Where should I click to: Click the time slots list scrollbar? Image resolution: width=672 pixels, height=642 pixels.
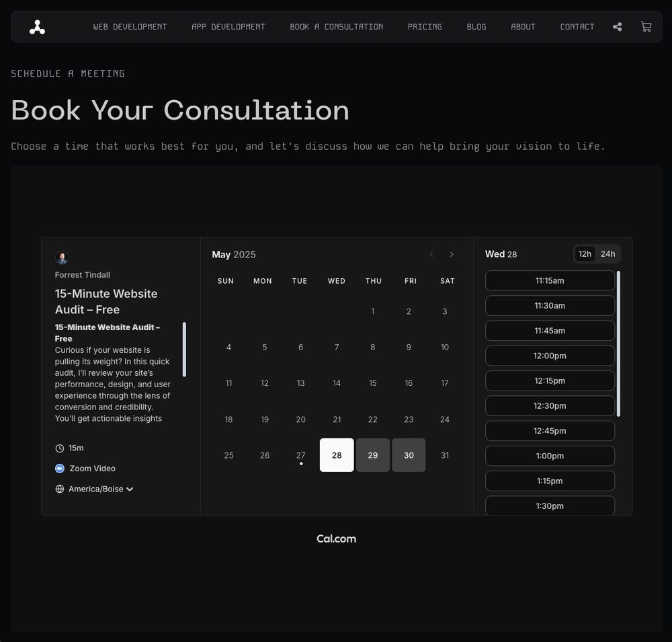[x=618, y=344]
